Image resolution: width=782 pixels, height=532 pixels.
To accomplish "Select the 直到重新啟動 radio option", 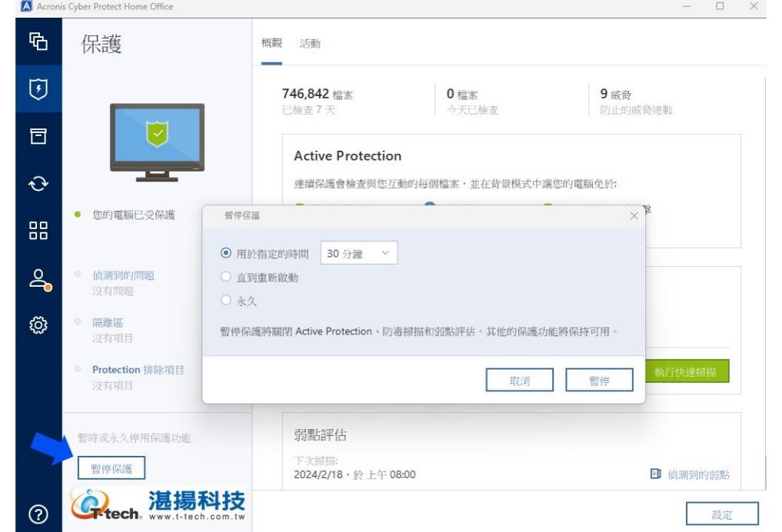I will click(226, 277).
